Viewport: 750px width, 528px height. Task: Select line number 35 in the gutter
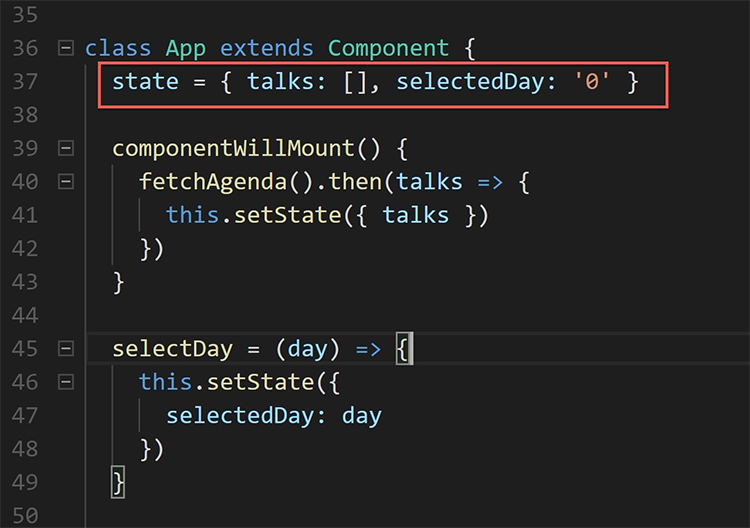27,15
